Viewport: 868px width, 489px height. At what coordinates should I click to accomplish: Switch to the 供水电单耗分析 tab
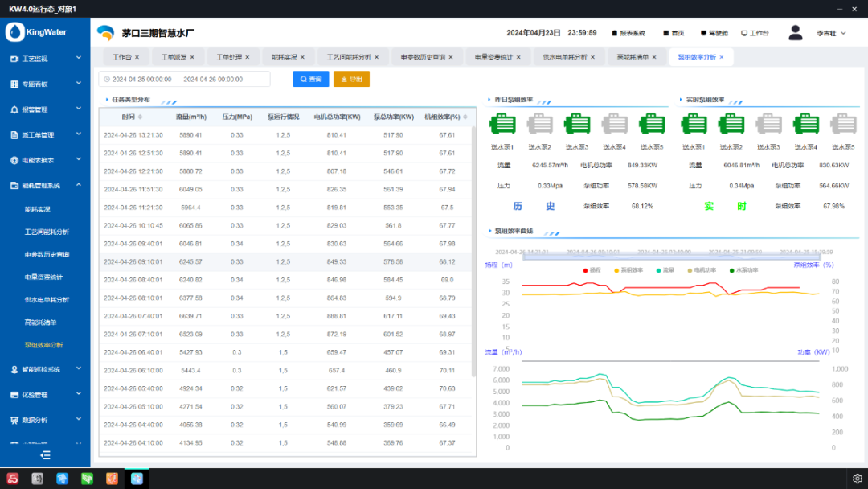click(564, 57)
